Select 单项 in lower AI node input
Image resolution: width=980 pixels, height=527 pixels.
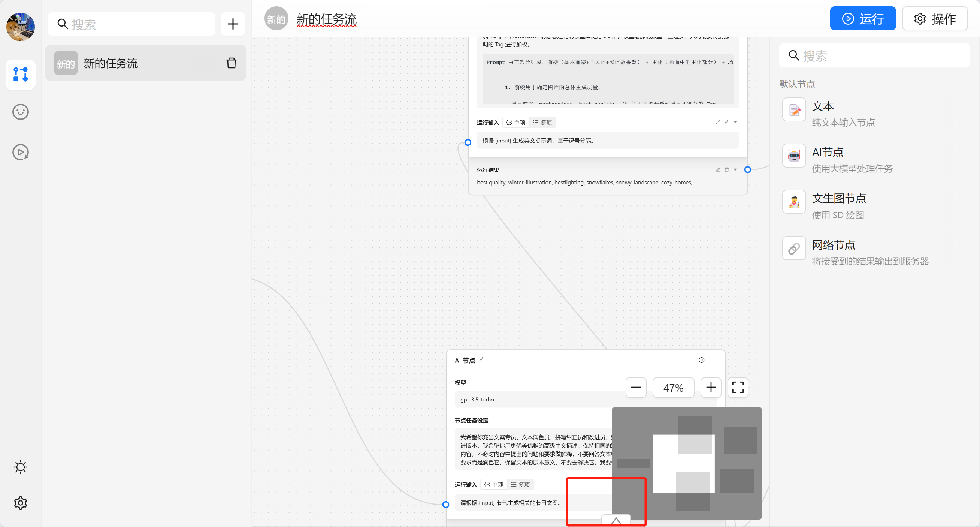(494, 484)
